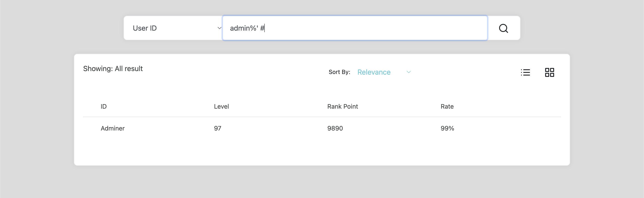Screen dimensions: 644x198
Task: Switch to list view icon
Action: click(525, 72)
